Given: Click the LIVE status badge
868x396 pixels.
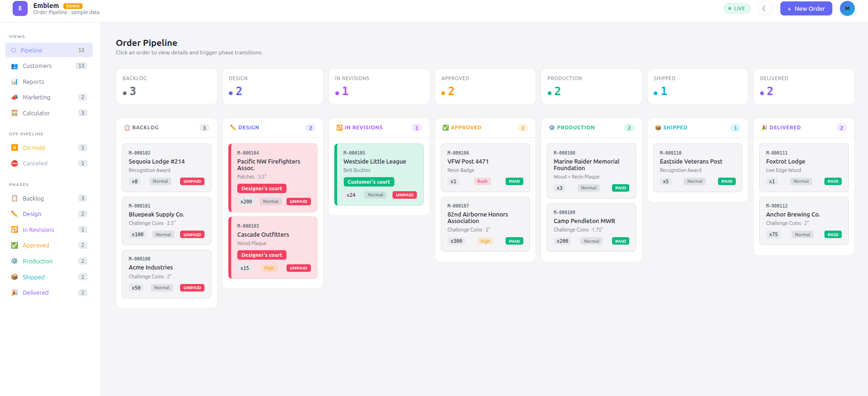Looking at the screenshot, I should (x=737, y=8).
